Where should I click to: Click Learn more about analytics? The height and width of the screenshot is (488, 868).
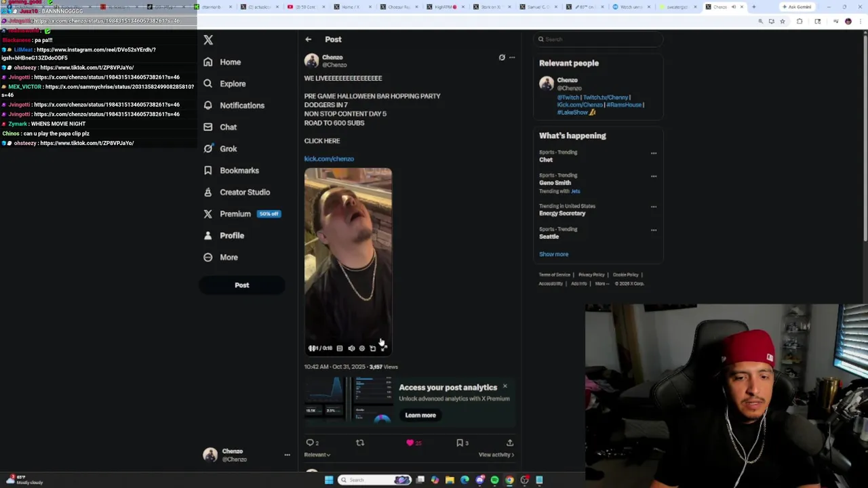(x=420, y=415)
